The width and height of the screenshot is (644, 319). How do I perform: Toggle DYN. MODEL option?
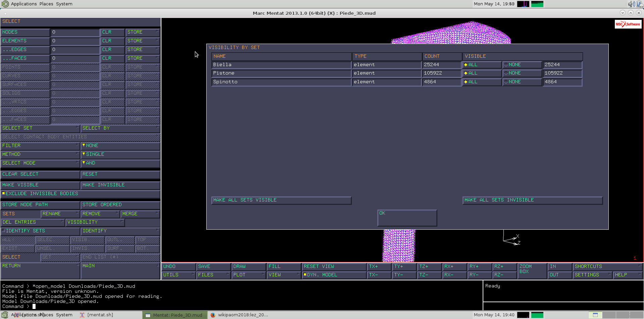(x=334, y=275)
